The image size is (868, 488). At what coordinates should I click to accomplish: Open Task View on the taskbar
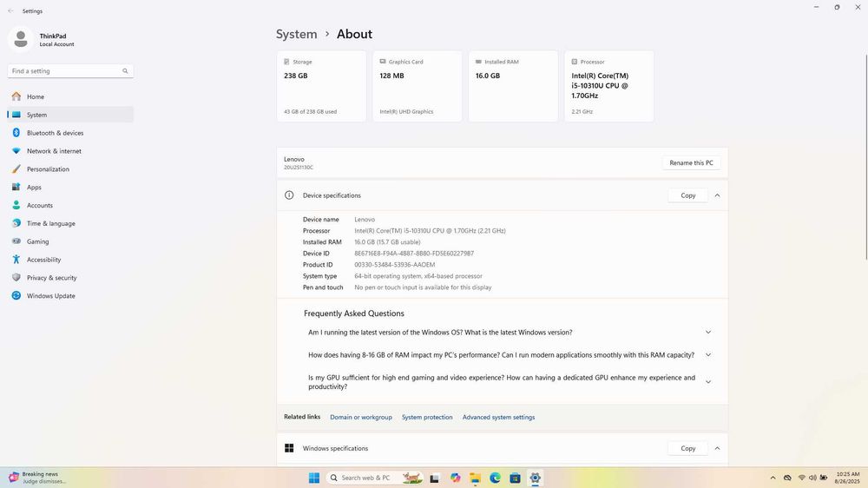click(x=435, y=478)
